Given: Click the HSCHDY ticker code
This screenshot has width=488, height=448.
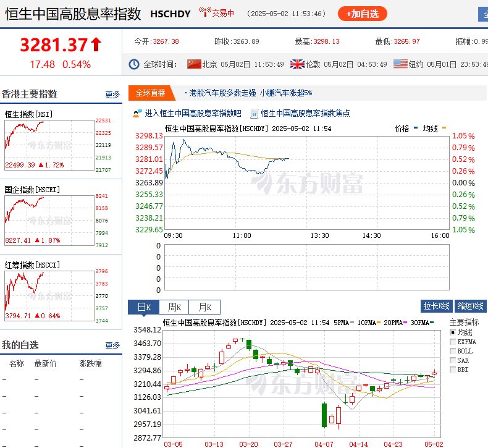Looking at the screenshot, I should [170, 14].
